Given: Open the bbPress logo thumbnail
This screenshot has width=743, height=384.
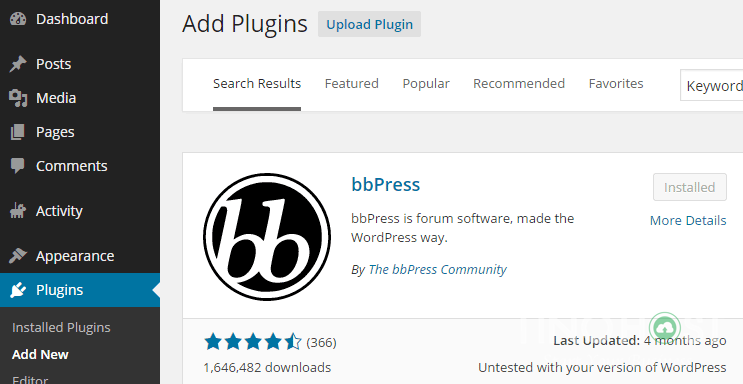Looking at the screenshot, I should [x=267, y=237].
